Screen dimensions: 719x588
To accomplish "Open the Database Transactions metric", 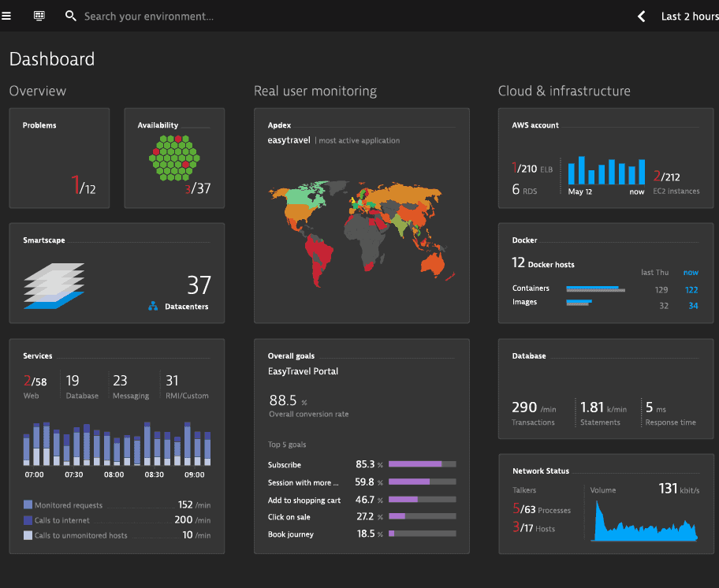I will (x=534, y=412).
